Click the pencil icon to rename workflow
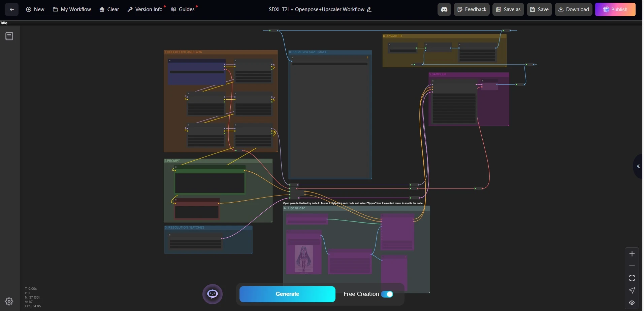The height and width of the screenshot is (311, 644). pyautogui.click(x=369, y=9)
